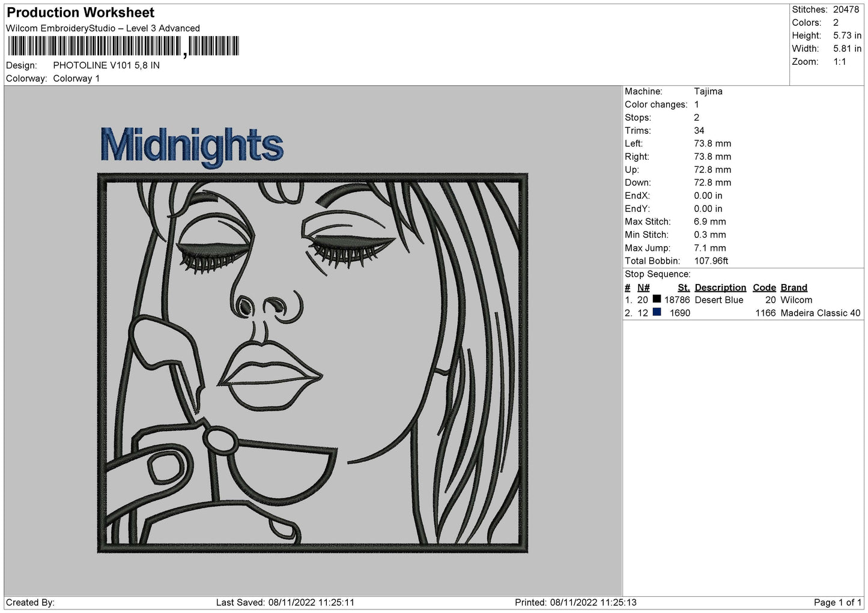
Task: Click 'Wilcom EmbroideryStudio – Level 3 Advanced' text
Action: [x=103, y=28]
